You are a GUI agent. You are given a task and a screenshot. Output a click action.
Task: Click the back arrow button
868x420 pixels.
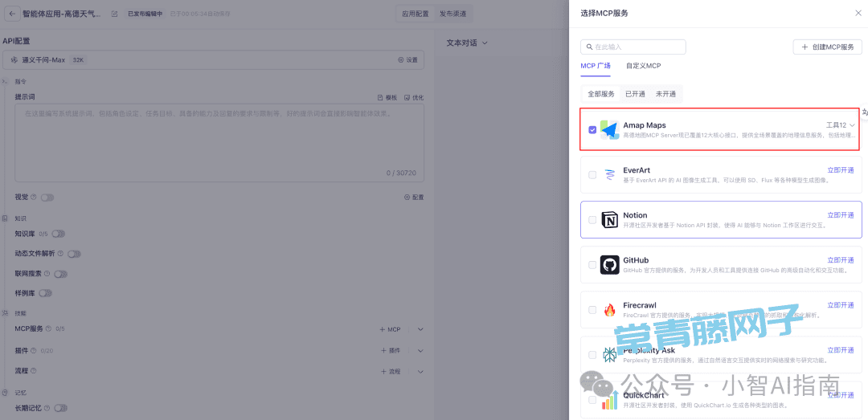pyautogui.click(x=12, y=14)
